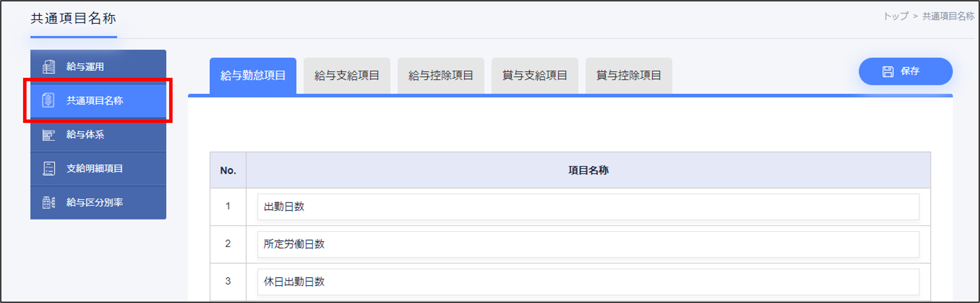The height and width of the screenshot is (303, 980).
Task: Click the 給与区分別率 icon
Action: coord(49,202)
